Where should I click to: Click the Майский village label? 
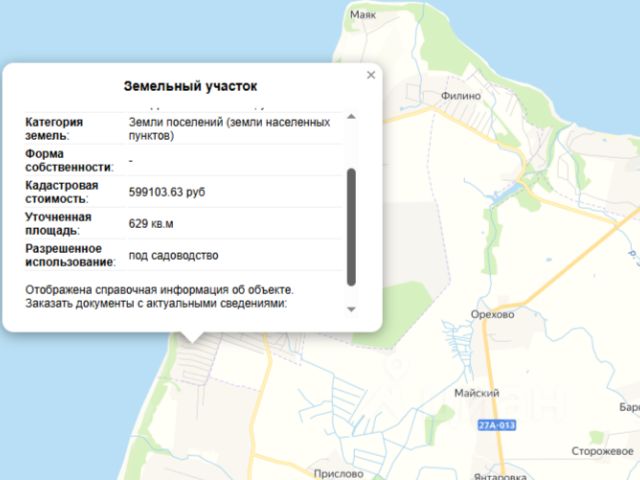(476, 393)
